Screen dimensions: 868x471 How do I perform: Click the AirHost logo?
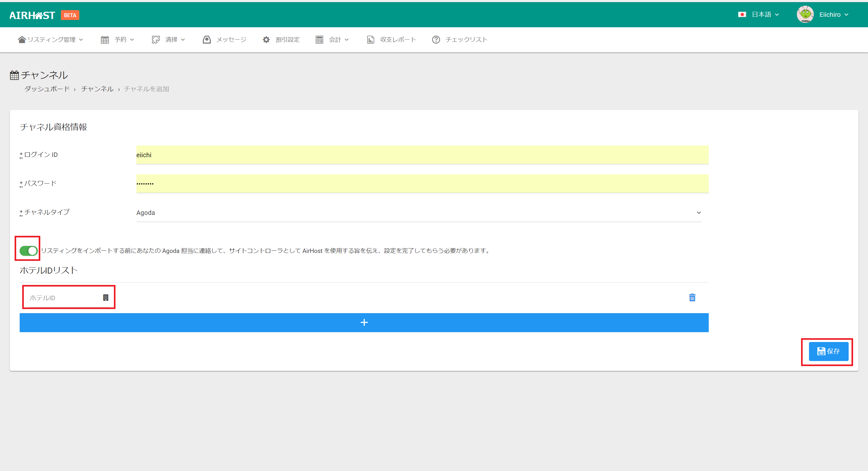click(32, 15)
